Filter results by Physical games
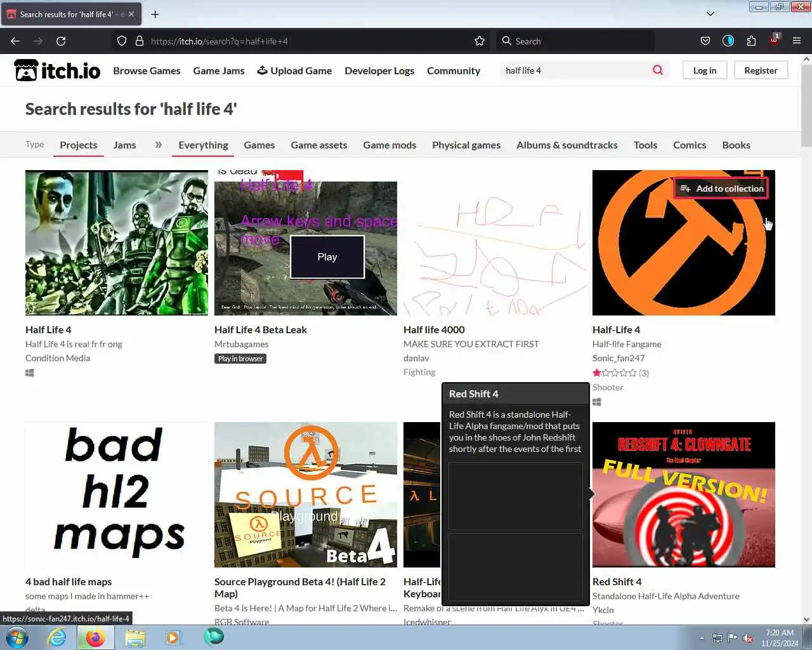Image resolution: width=812 pixels, height=650 pixels. point(466,145)
